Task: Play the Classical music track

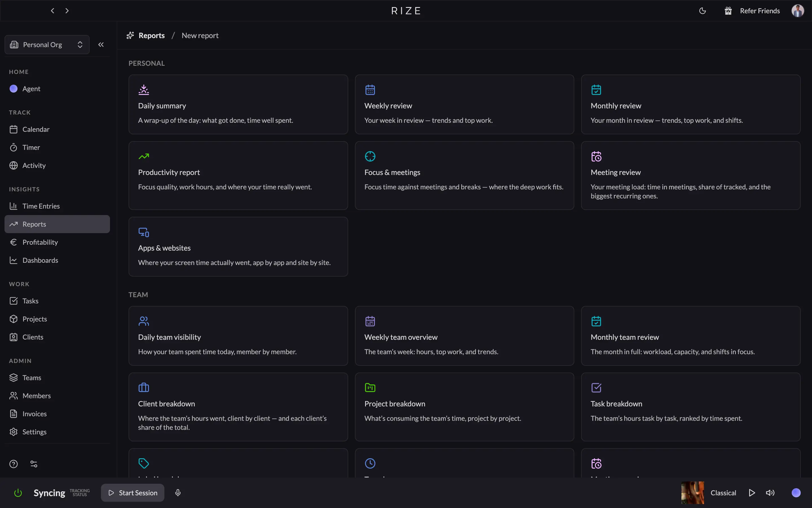Action: [752, 493]
